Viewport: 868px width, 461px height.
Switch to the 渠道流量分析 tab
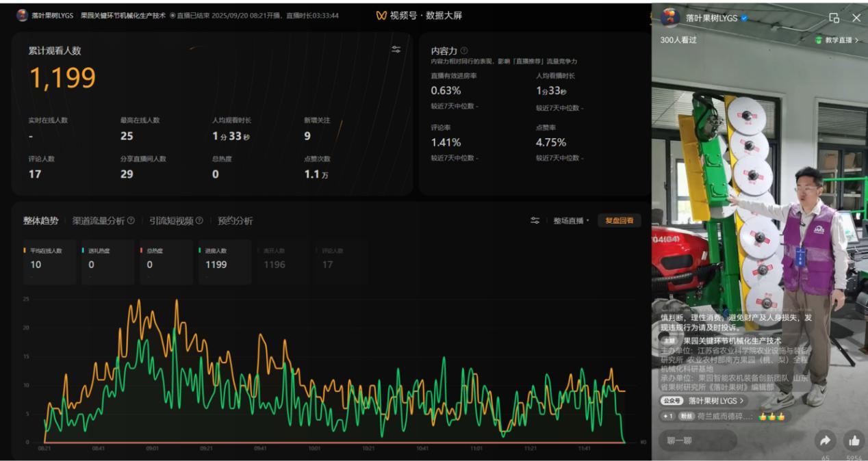[x=99, y=220]
